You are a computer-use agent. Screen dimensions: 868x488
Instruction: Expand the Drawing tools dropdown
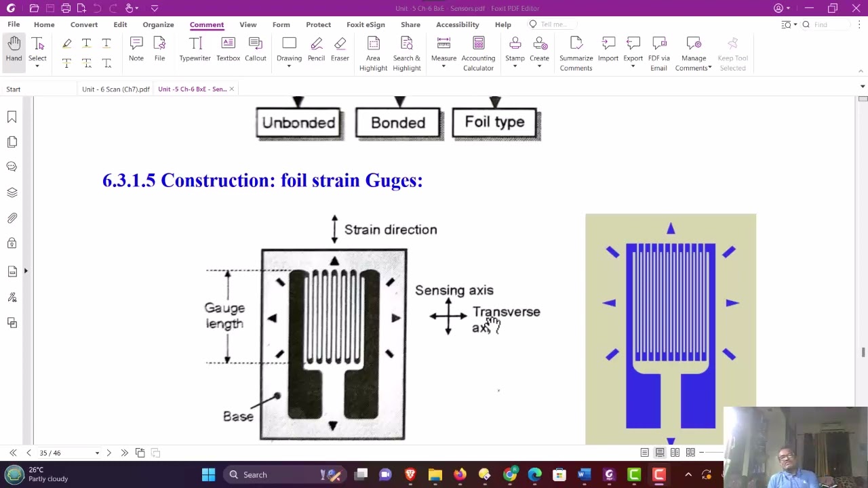click(x=289, y=66)
